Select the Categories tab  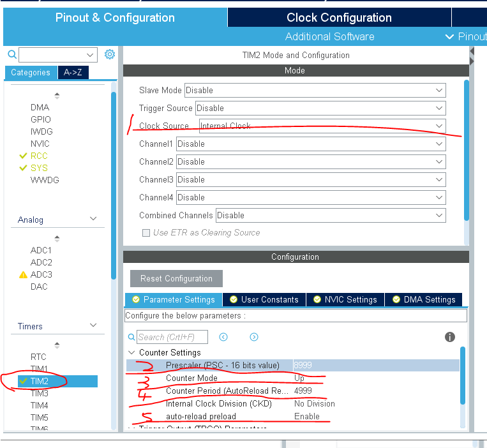(31, 72)
